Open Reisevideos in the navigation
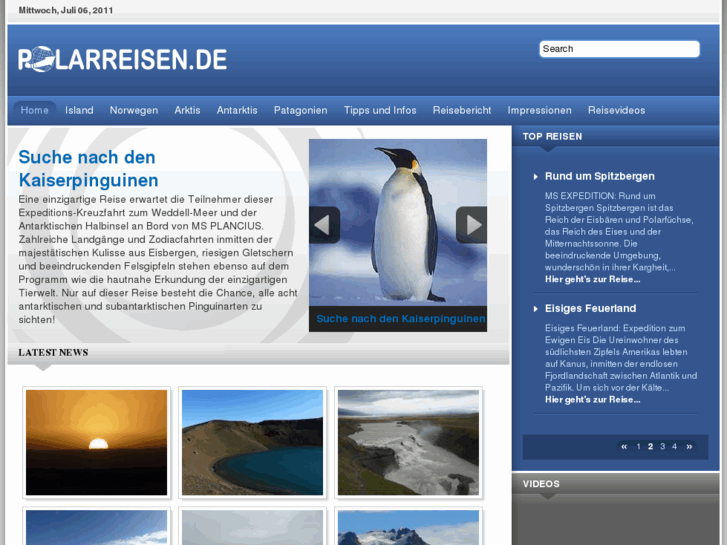727x545 pixels. coord(617,110)
